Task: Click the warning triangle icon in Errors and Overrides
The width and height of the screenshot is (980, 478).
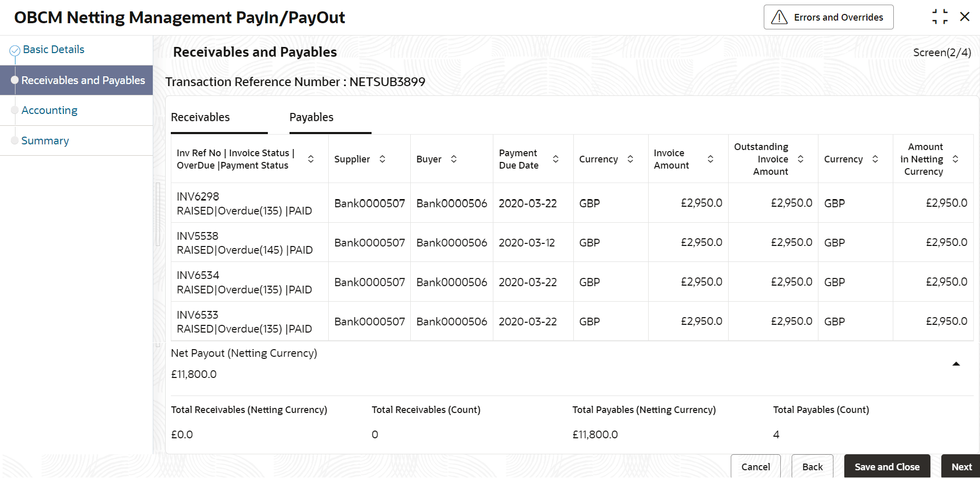Action: (x=779, y=18)
